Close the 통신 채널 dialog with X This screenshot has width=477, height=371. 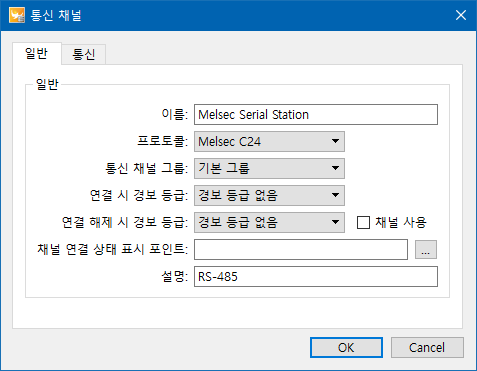click(461, 15)
